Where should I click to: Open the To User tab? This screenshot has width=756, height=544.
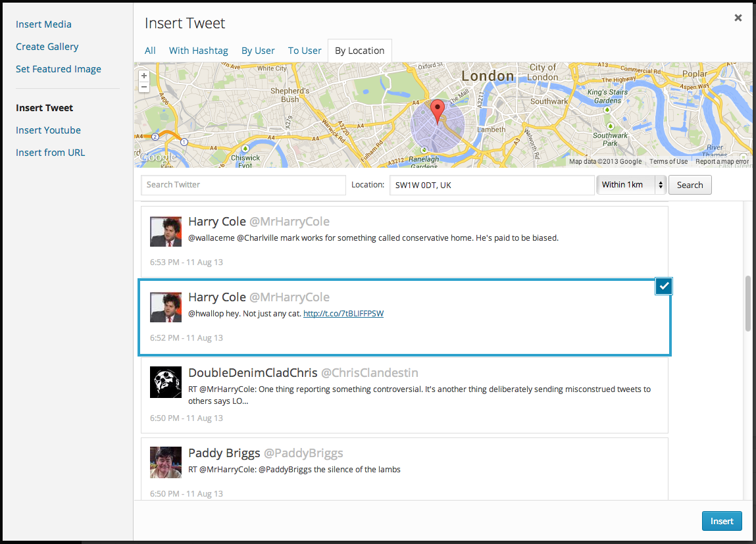click(x=305, y=51)
